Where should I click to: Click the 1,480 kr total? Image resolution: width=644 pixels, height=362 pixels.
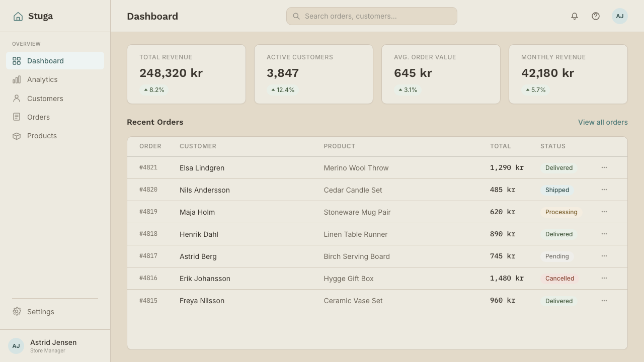pyautogui.click(x=507, y=278)
